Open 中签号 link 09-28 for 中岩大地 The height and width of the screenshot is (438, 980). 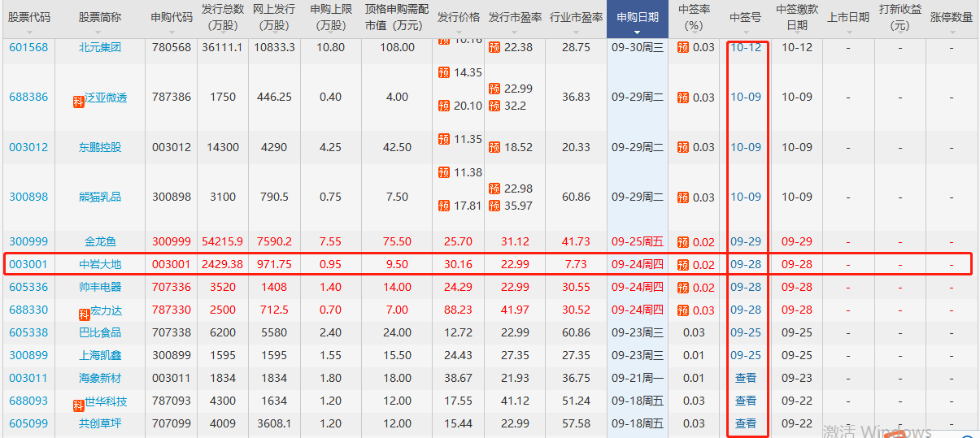(x=746, y=264)
